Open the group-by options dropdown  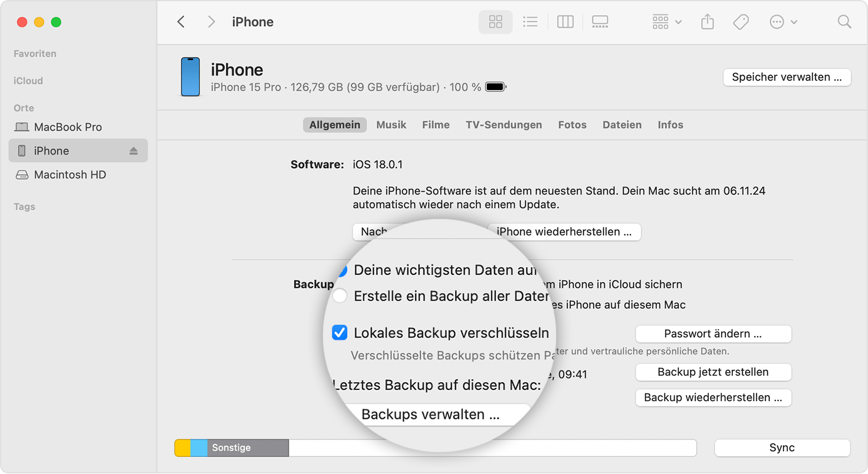coord(667,22)
